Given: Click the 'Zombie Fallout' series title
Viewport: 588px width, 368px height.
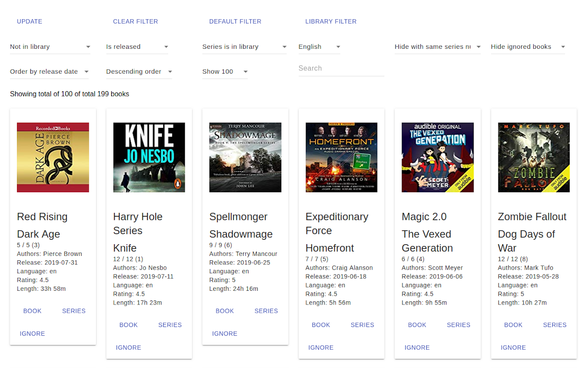Looking at the screenshot, I should coord(532,217).
